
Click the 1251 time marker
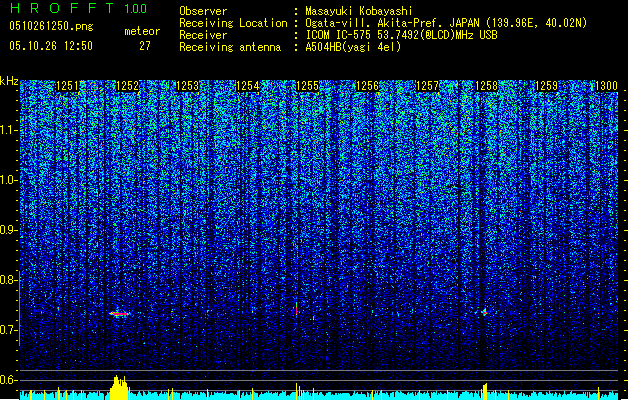[67, 86]
